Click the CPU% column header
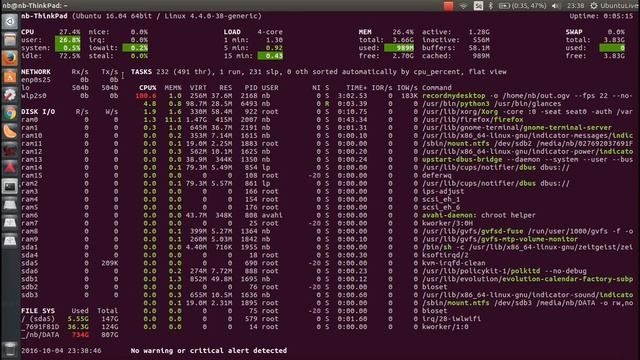 [x=147, y=88]
